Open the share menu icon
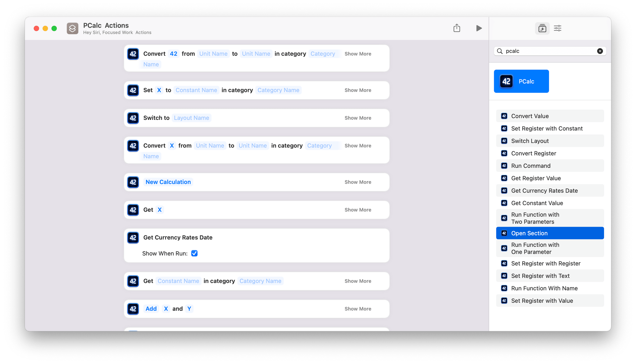Image resolution: width=636 pixels, height=364 pixels. click(457, 28)
